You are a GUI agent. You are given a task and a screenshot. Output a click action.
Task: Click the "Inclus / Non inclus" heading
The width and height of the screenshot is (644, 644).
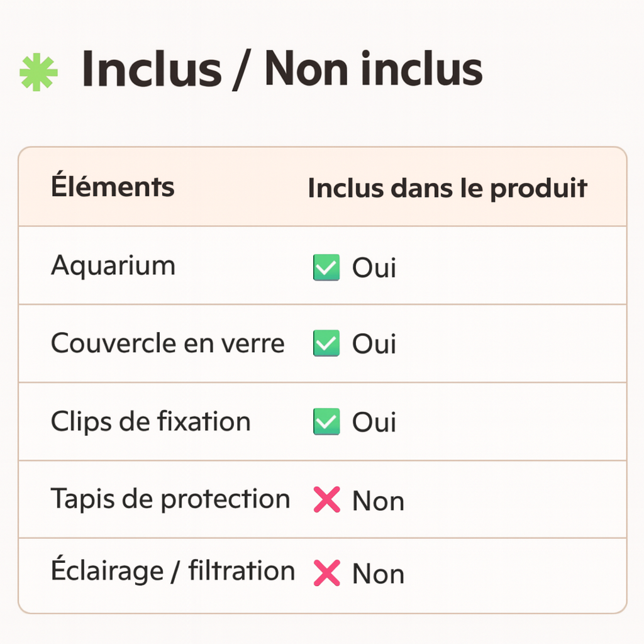282,69
